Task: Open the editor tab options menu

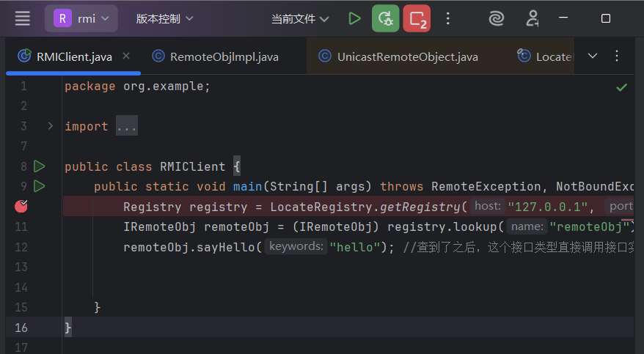Action: point(617,56)
